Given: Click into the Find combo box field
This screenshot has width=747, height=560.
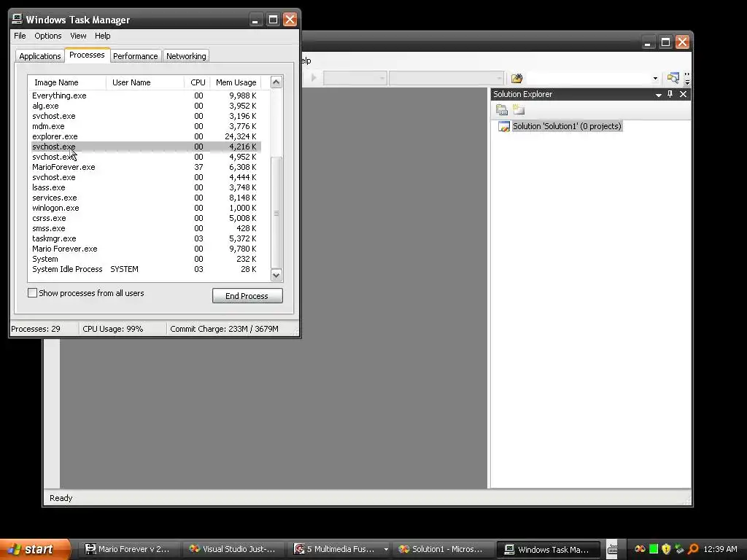Looking at the screenshot, I should 588,78.
